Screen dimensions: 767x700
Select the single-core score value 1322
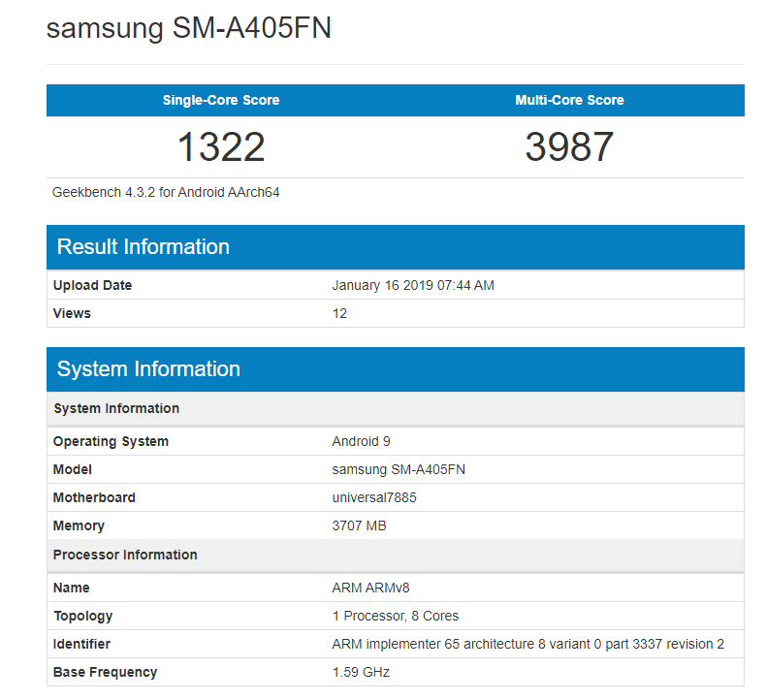click(x=221, y=146)
